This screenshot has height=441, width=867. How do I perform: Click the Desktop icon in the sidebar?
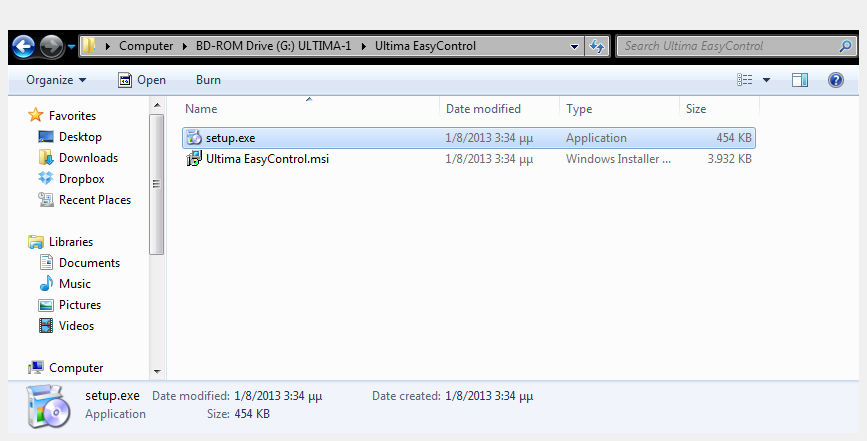46,136
